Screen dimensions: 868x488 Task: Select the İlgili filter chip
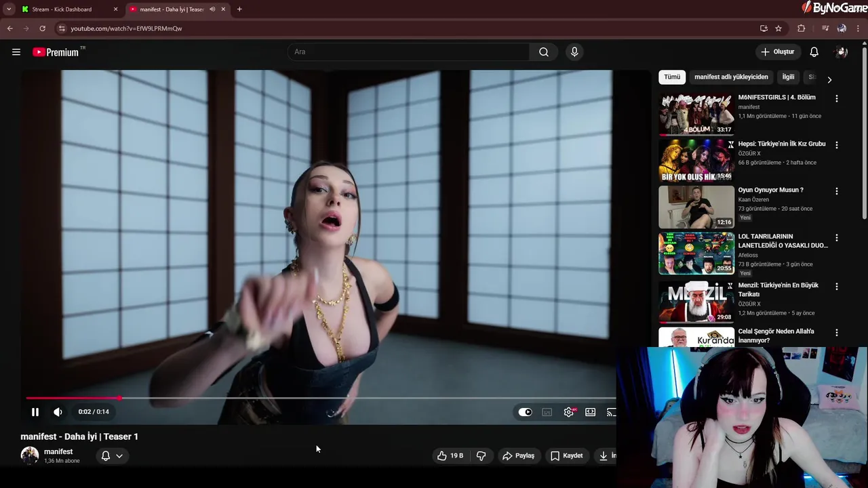(788, 77)
